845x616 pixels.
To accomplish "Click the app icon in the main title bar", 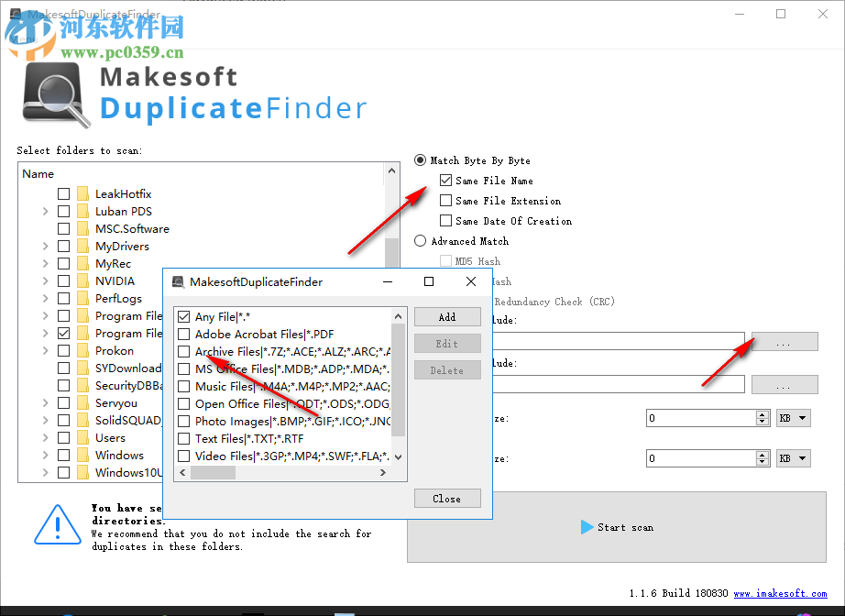I will coord(13,14).
